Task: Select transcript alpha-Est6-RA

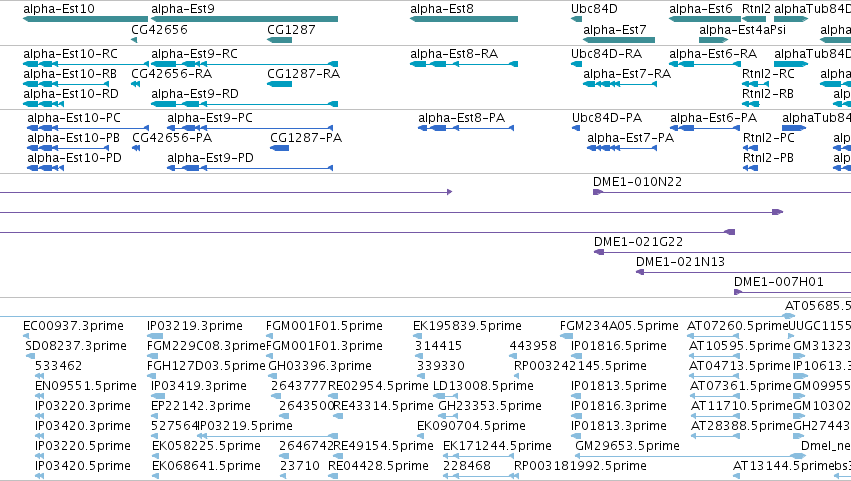Action: (704, 64)
